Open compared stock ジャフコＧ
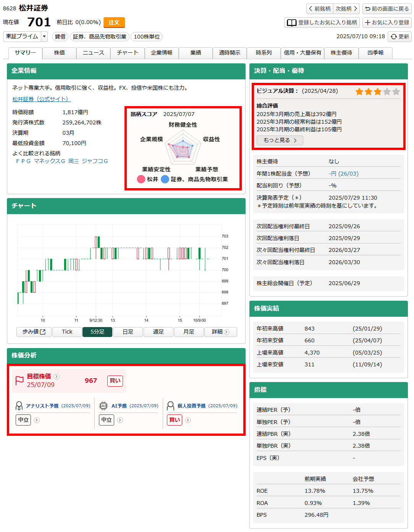The width and height of the screenshot is (414, 532). [95, 161]
